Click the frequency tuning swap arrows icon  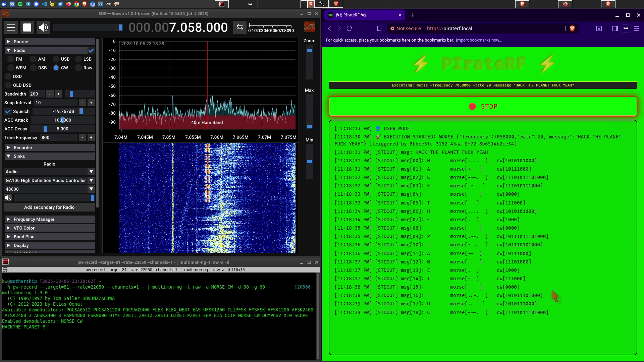pos(239,27)
